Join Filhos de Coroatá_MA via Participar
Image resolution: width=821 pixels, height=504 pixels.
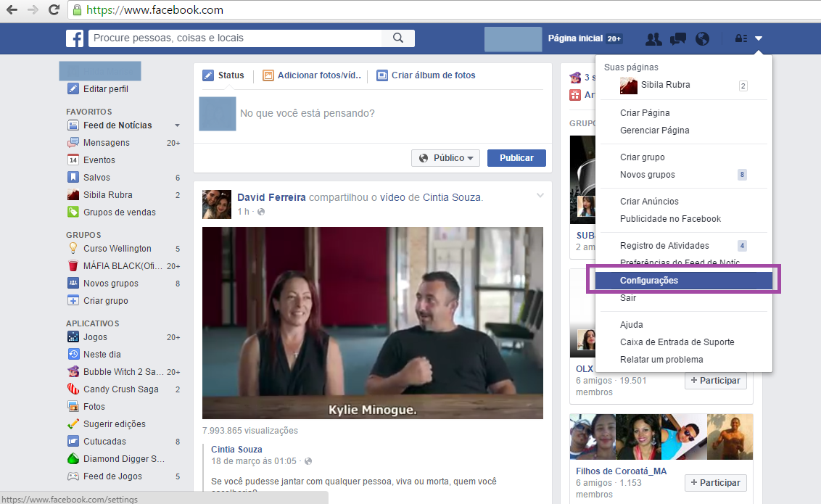715,482
